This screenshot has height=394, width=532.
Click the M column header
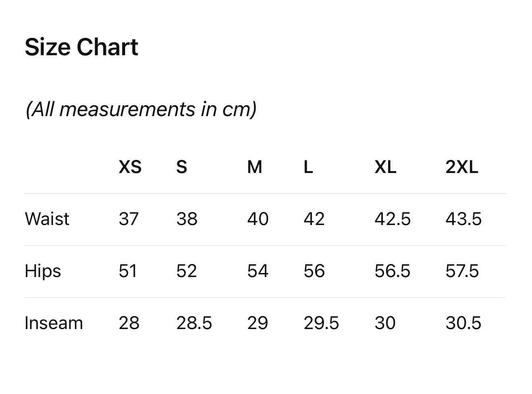click(x=255, y=167)
